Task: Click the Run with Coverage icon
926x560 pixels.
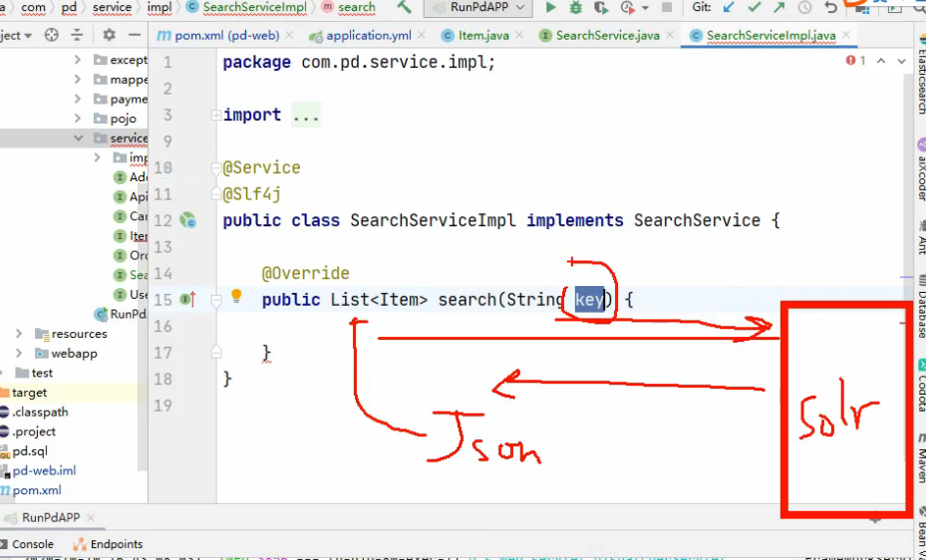Action: (x=601, y=8)
